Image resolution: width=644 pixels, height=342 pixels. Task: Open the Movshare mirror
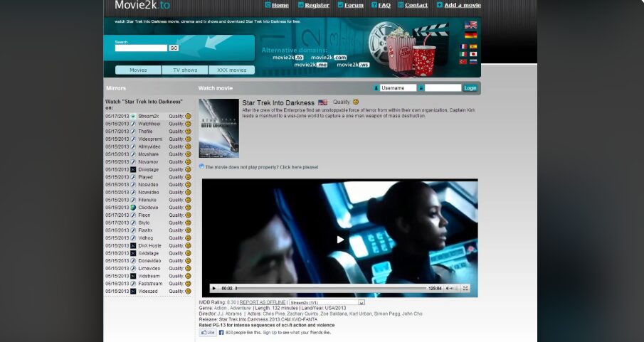click(x=148, y=154)
